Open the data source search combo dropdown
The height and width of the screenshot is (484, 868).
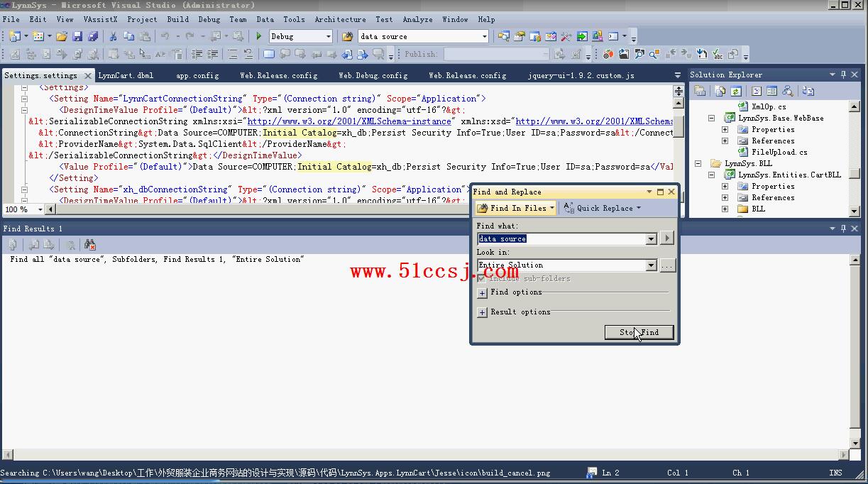[485, 36]
